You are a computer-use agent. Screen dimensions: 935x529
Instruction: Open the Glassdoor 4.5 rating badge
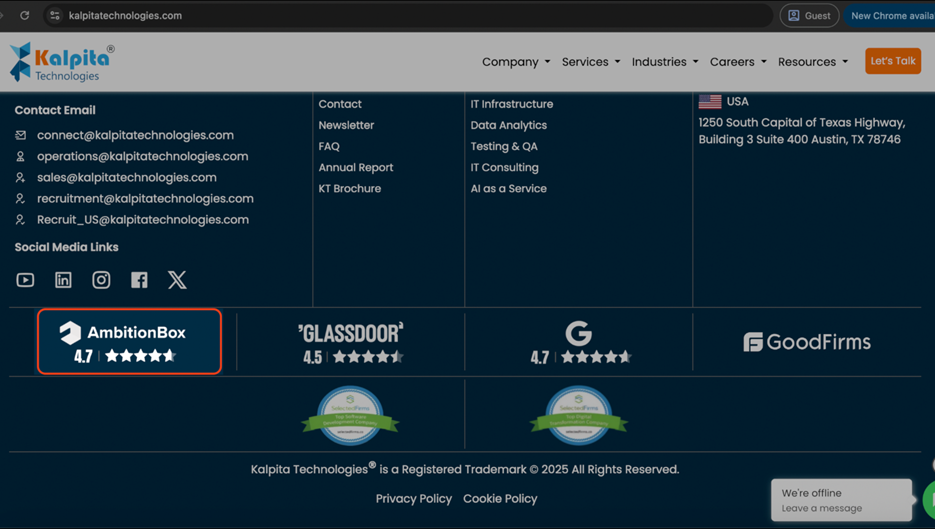(x=351, y=342)
